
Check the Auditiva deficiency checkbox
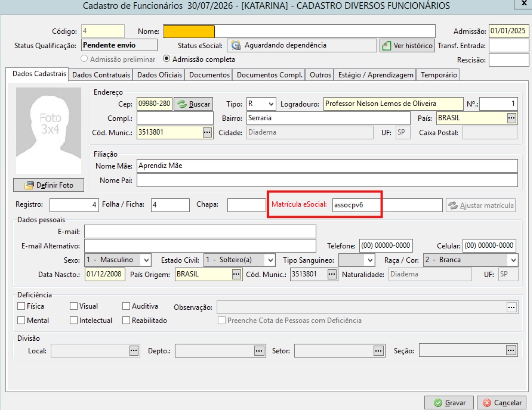point(126,306)
